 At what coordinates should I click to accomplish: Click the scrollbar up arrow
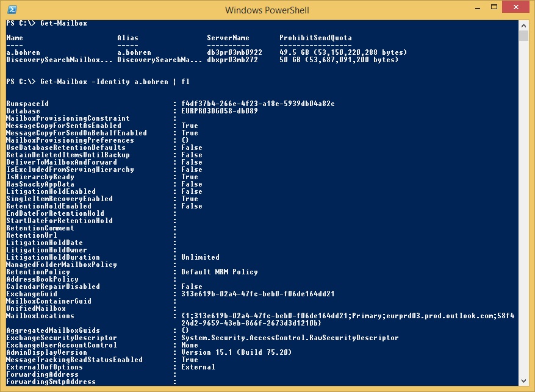click(523, 24)
